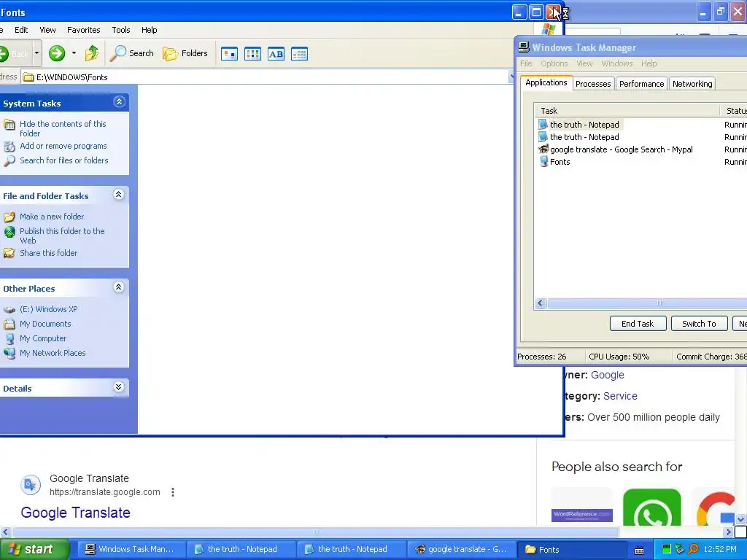Click the browser horizontal scrollbar thumb
The image size is (747, 560).
317,532
